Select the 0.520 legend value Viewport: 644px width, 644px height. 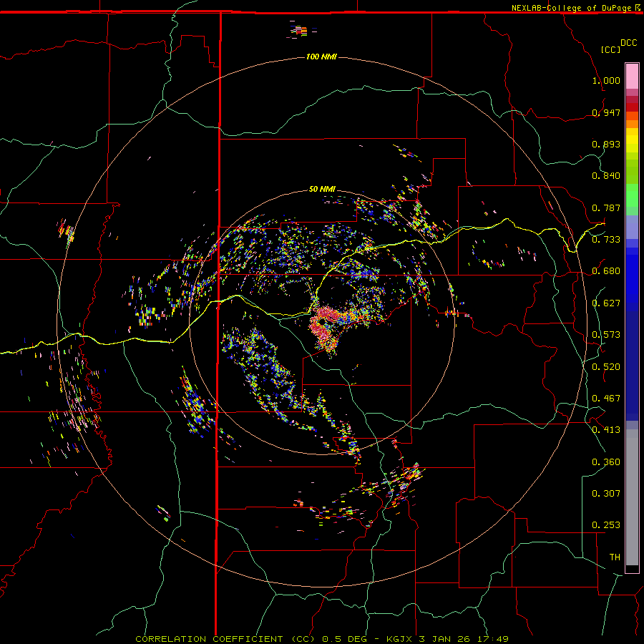(606, 367)
